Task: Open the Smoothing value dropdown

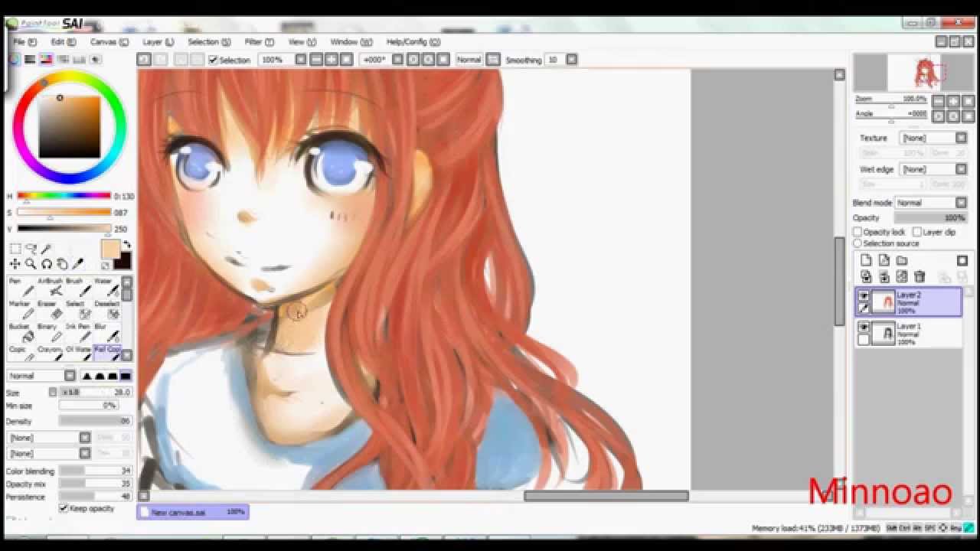Action: (x=572, y=60)
